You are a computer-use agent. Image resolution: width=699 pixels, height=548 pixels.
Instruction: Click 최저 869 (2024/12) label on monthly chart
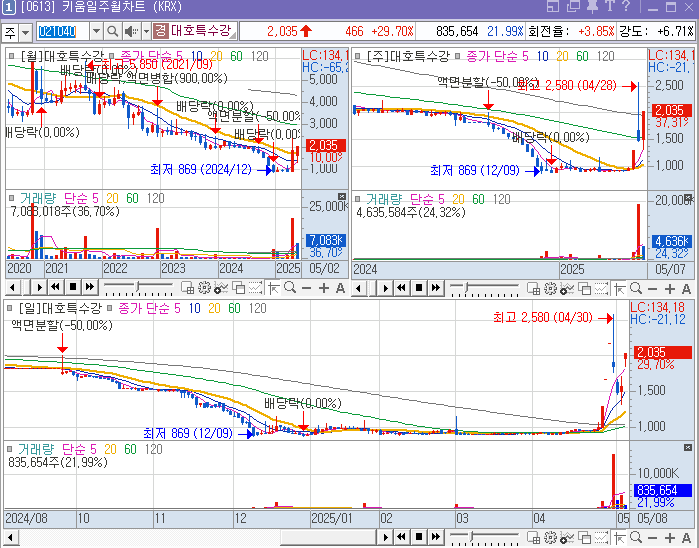[201, 169]
